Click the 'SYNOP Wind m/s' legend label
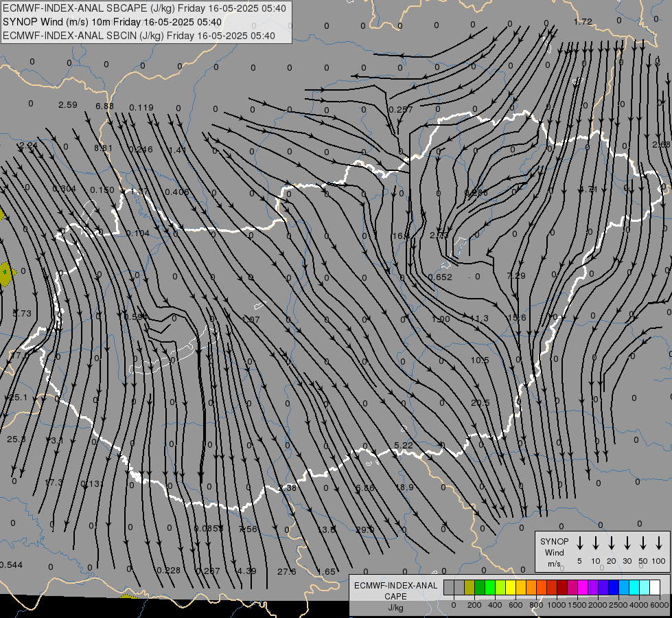This screenshot has width=672, height=618. (554, 552)
